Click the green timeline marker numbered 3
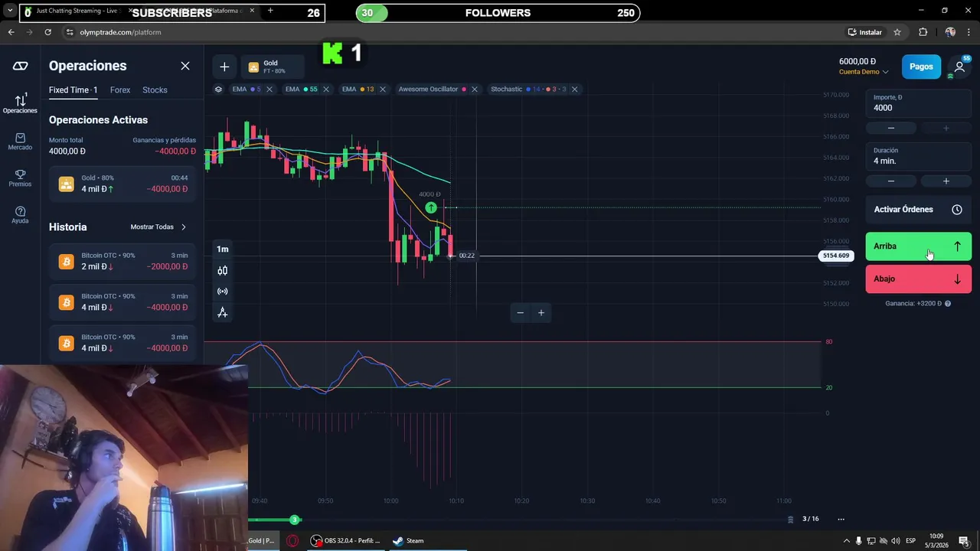The image size is (980, 551). click(x=295, y=520)
